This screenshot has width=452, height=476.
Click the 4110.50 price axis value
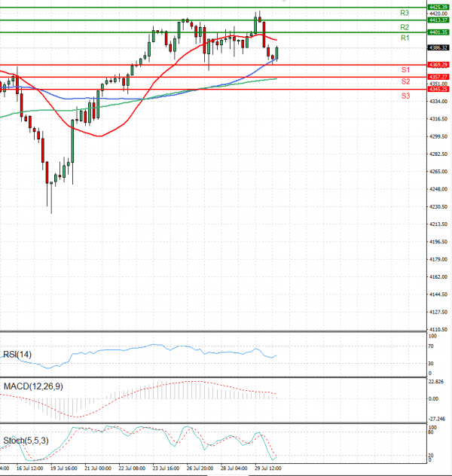click(438, 329)
